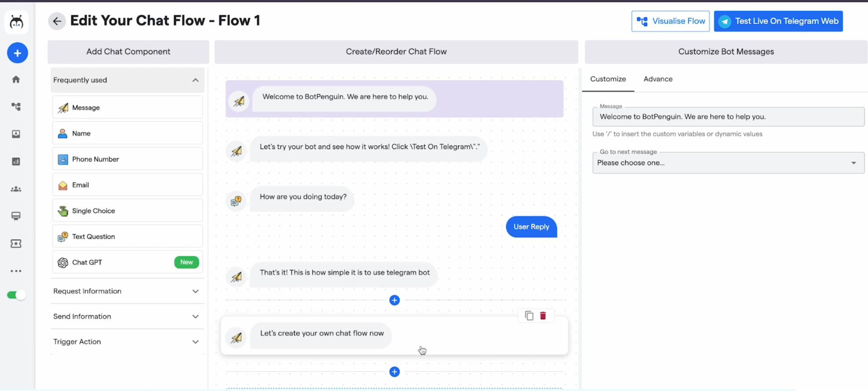
Task: Click the icon beside "Let's create your own" message
Action: coord(236,338)
